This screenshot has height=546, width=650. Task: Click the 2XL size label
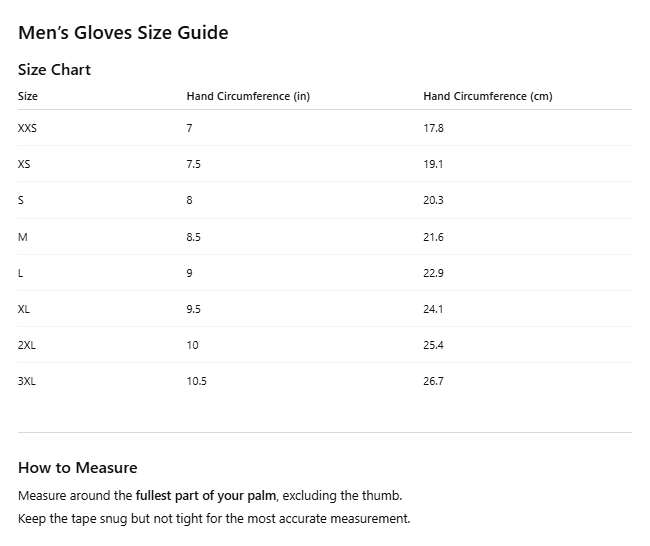[x=27, y=345]
